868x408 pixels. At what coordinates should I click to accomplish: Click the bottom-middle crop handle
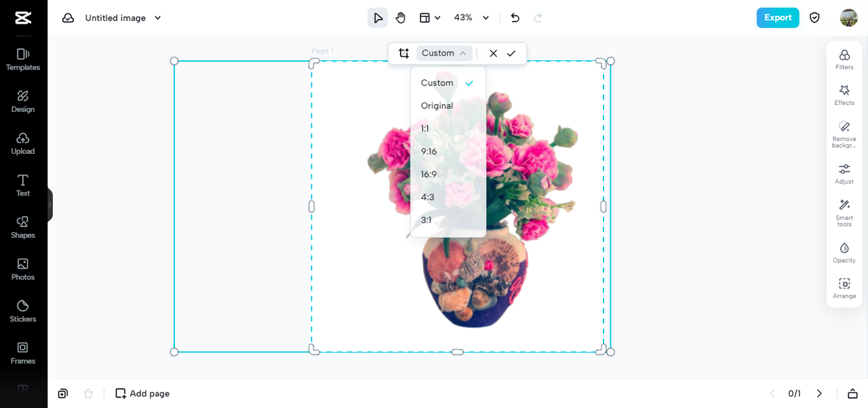click(458, 352)
